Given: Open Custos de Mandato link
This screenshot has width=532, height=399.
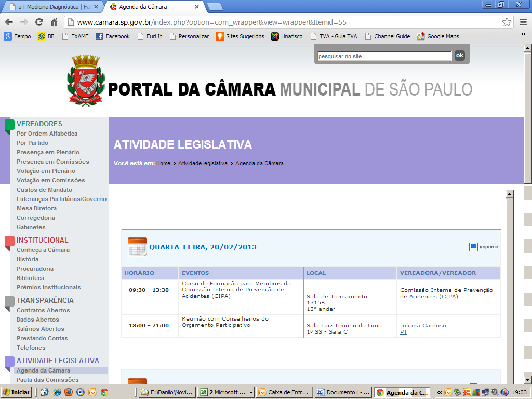Looking at the screenshot, I should [45, 190].
